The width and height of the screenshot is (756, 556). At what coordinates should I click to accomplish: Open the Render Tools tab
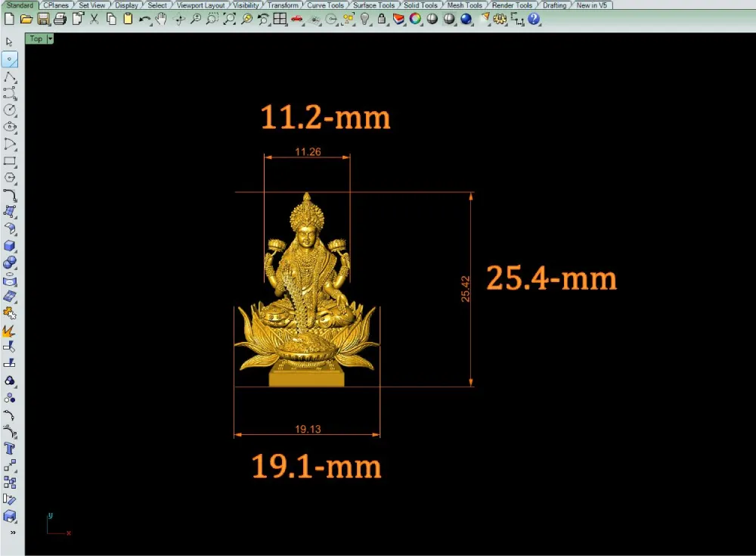512,5
